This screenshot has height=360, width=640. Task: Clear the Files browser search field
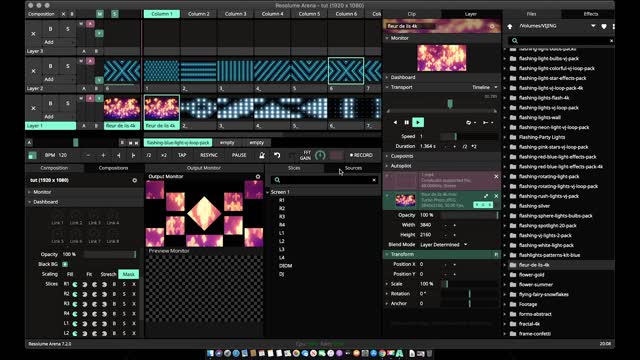click(x=611, y=41)
